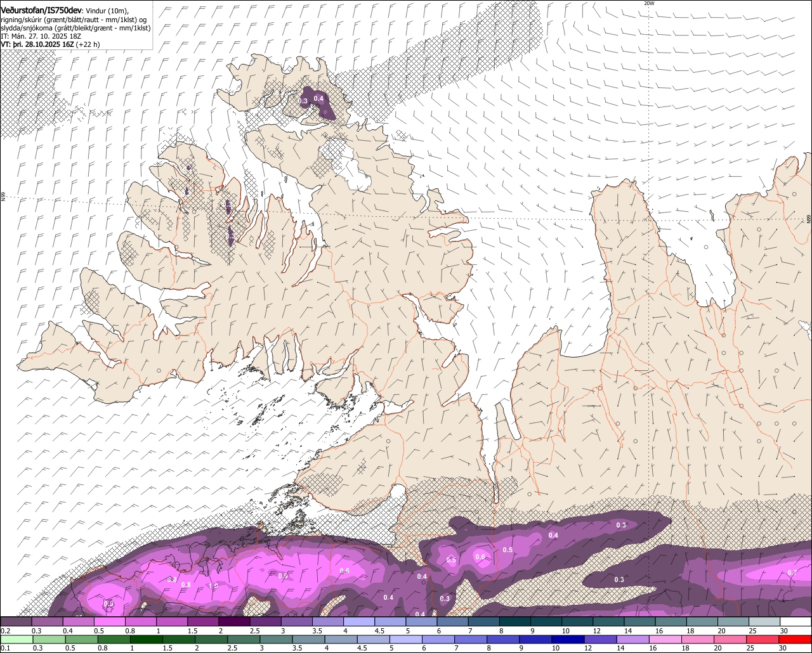Viewport: 812px width, 653px height.
Task: Click the '2' label on the upper snow scale
Action: pyautogui.click(x=221, y=631)
